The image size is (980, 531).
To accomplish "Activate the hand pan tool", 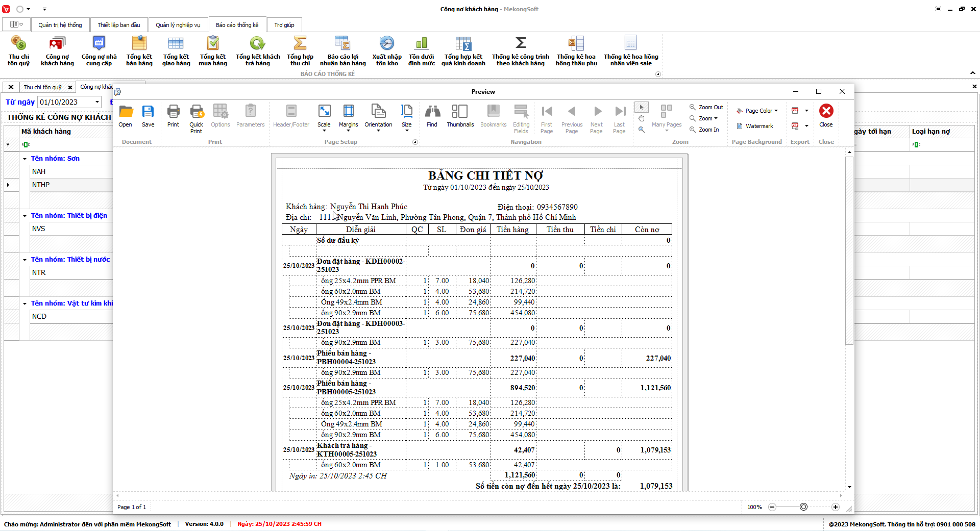I will pos(642,118).
